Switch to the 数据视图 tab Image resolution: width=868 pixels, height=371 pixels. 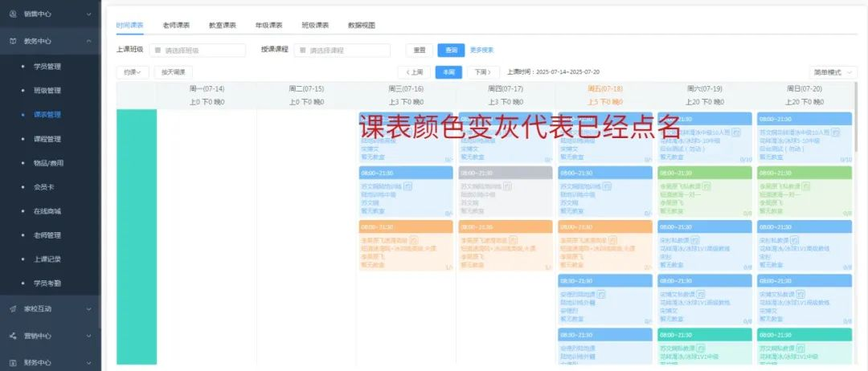tap(361, 25)
